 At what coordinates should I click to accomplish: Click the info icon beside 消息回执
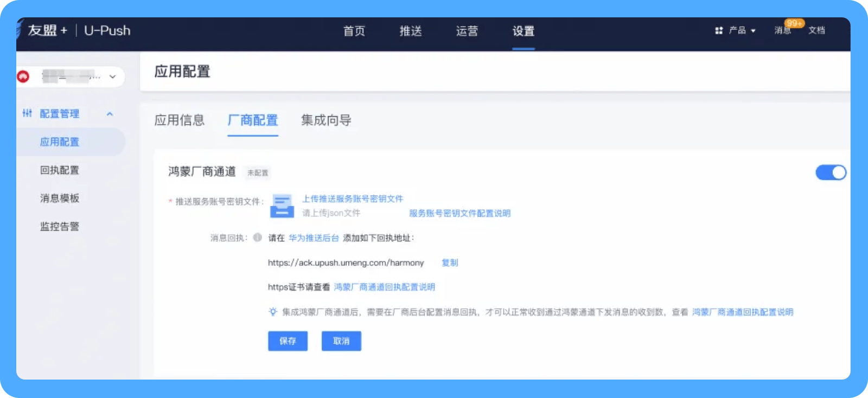(x=258, y=237)
